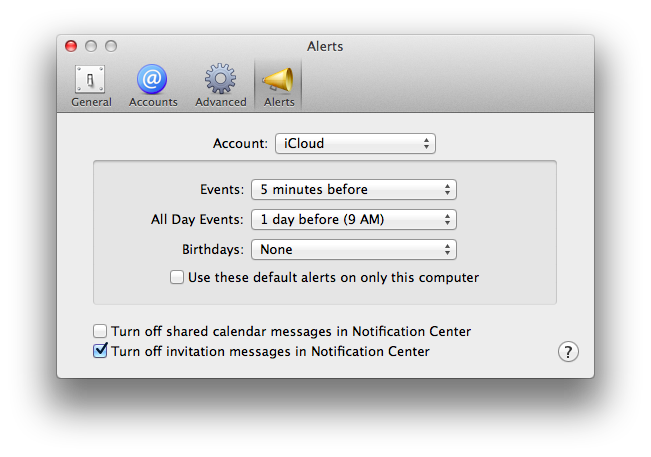Open the Account dropdown showing iCloud
651x457 pixels.
(355, 144)
